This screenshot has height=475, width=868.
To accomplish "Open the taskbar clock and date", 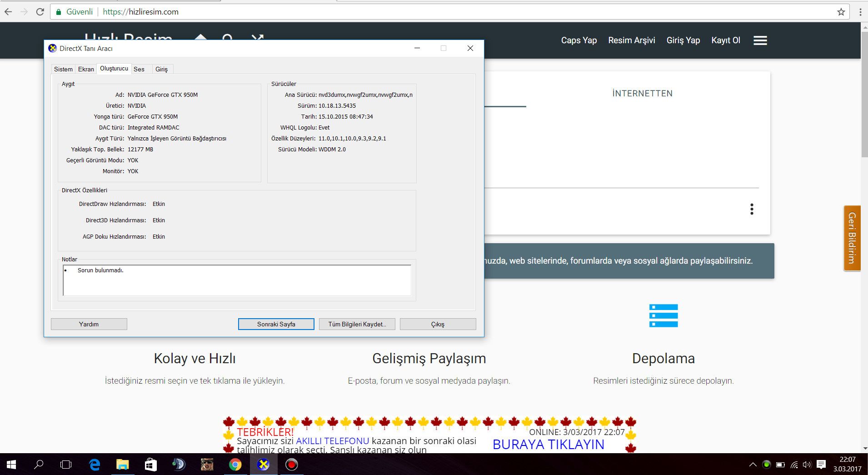I will tap(847, 464).
